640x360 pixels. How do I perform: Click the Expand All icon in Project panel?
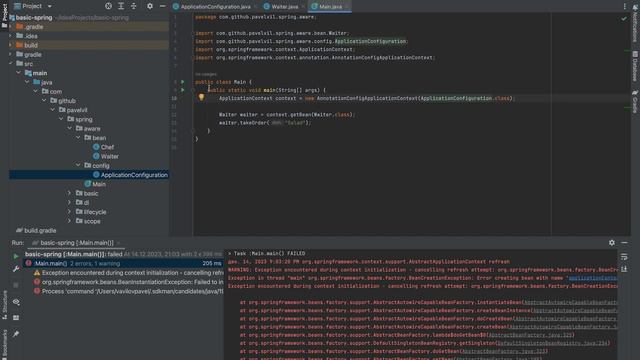121,6
